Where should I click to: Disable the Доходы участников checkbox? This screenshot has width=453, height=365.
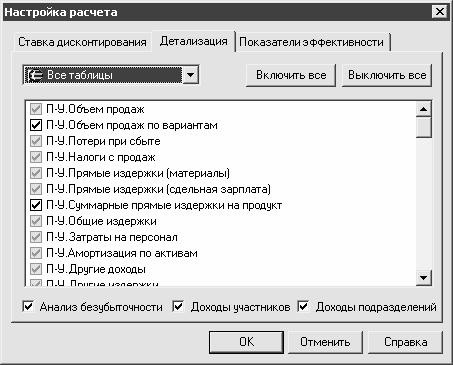click(x=178, y=306)
